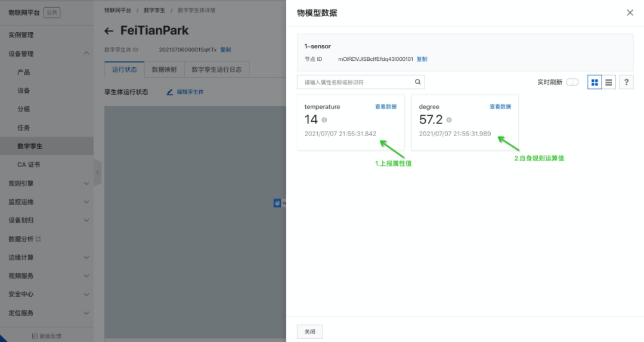Click the info icon beside the degree value 57.2
The image size is (644, 342).
click(449, 120)
